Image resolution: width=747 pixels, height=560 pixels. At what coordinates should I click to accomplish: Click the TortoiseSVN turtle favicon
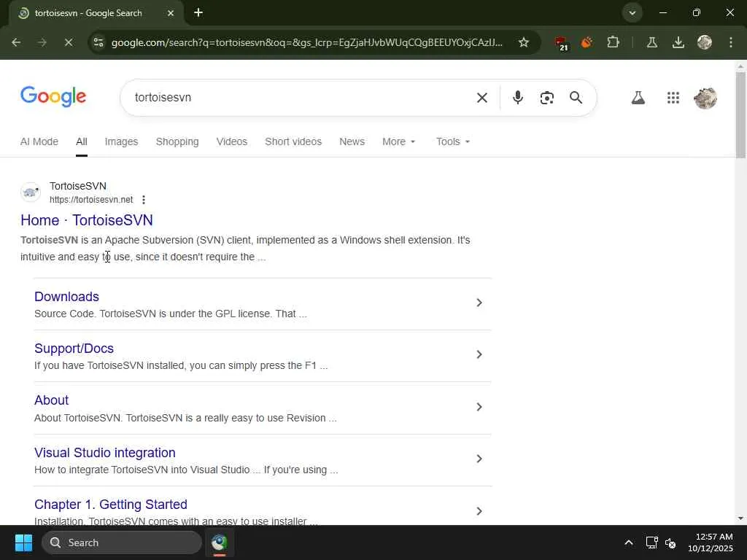click(31, 192)
